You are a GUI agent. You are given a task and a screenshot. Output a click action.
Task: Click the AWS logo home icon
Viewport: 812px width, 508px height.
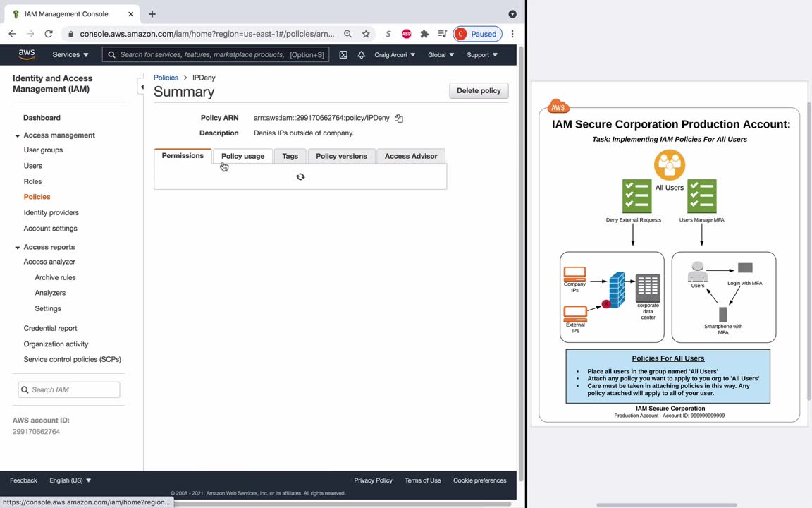coord(26,54)
